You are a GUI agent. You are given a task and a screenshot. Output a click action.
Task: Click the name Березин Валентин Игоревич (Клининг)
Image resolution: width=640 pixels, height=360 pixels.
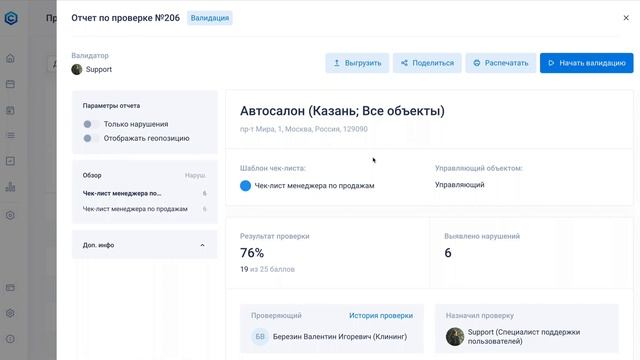point(340,337)
